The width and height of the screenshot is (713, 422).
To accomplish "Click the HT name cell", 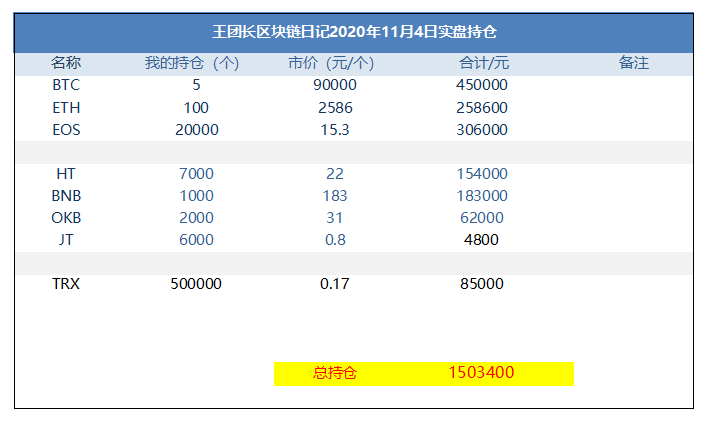I will click(66, 174).
